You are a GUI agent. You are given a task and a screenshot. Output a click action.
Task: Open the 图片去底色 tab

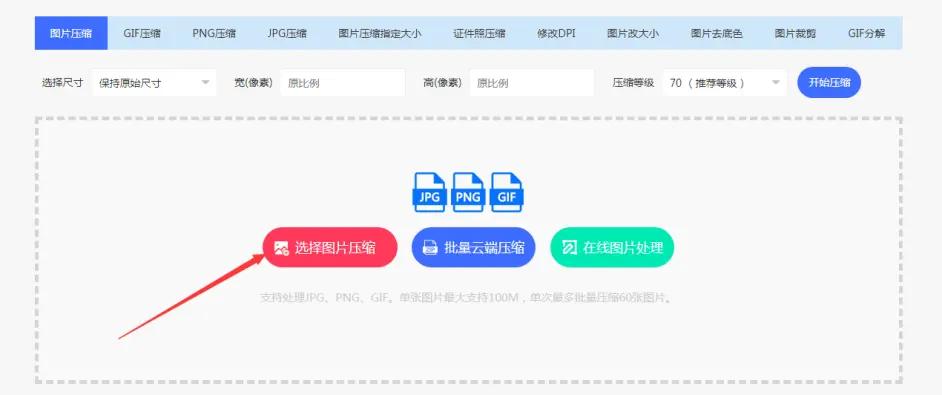(x=716, y=33)
